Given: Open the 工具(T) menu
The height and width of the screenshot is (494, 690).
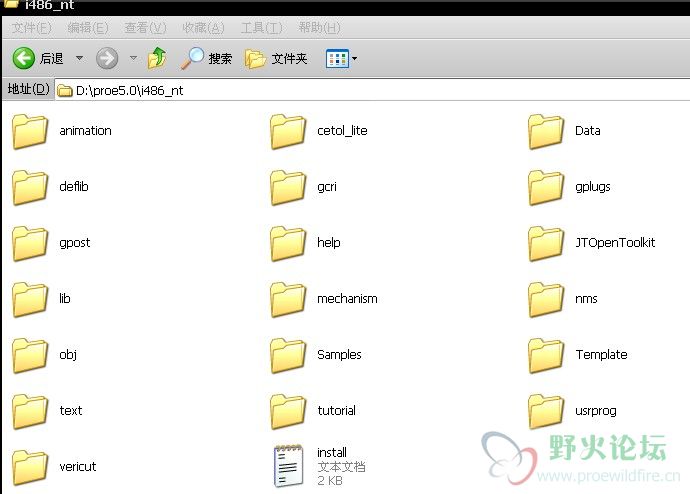Looking at the screenshot, I should pos(261,28).
